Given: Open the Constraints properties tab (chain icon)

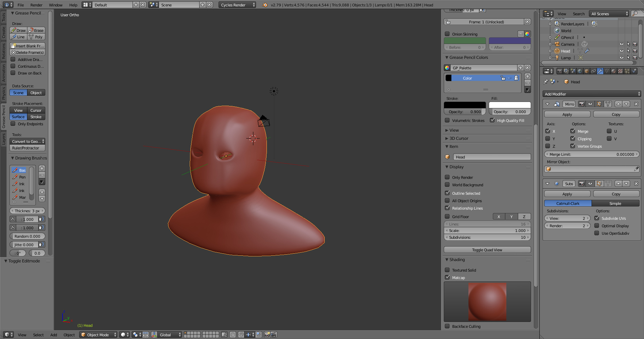Looking at the screenshot, I should (x=593, y=71).
